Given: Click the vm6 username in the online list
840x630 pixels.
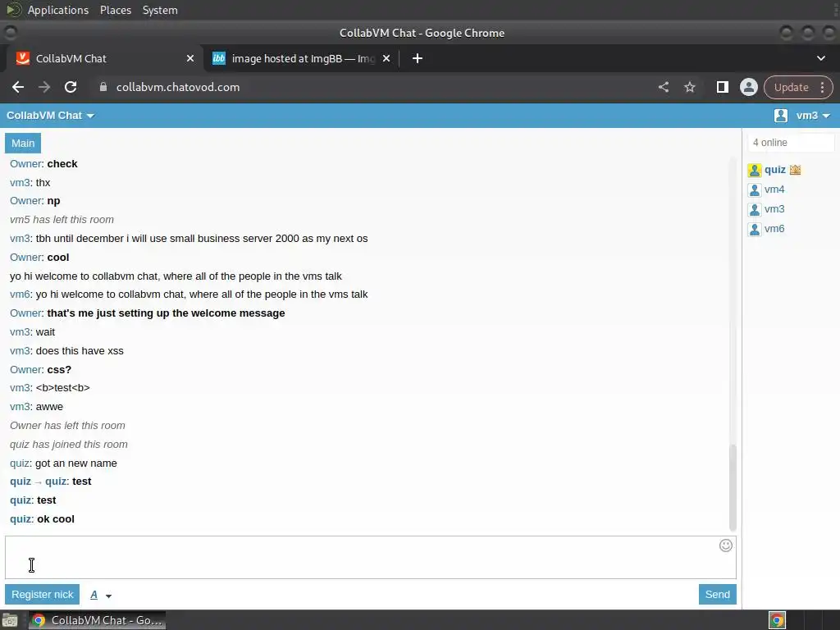Looking at the screenshot, I should 774,229.
